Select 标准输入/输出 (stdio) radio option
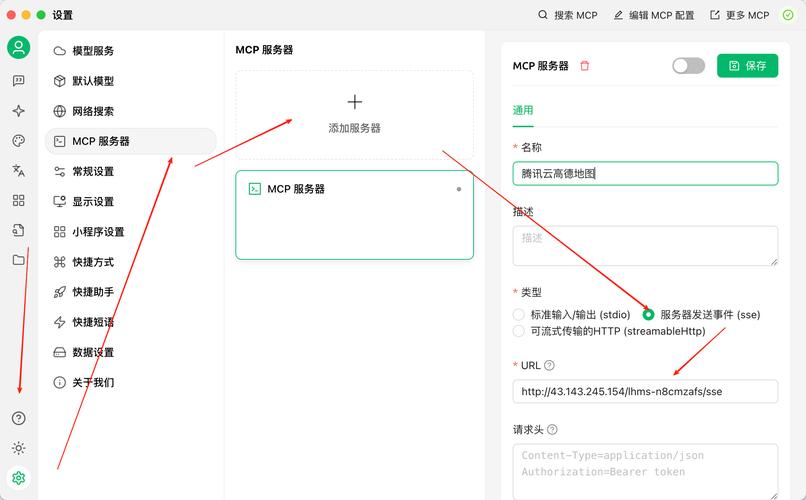 coord(519,314)
